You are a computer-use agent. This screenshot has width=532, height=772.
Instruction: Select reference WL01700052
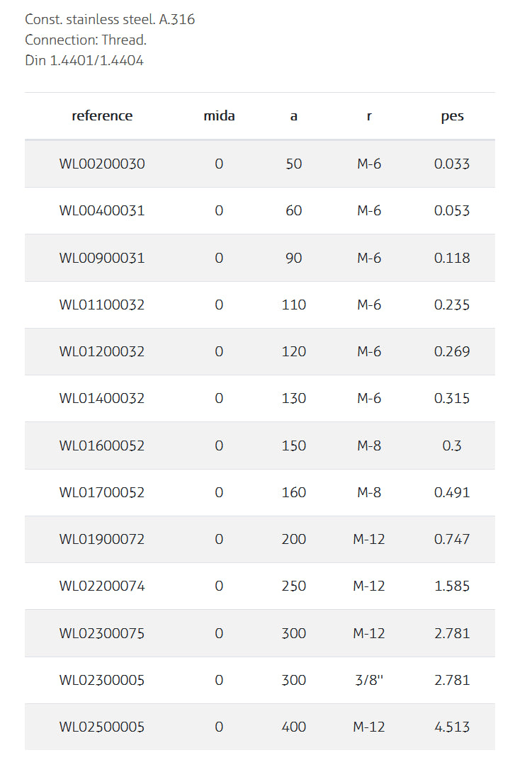[102, 492]
